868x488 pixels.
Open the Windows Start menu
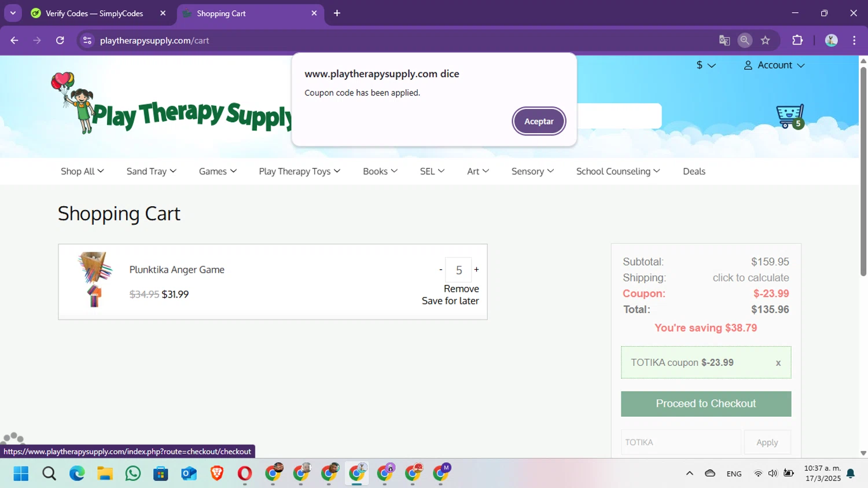[21, 474]
